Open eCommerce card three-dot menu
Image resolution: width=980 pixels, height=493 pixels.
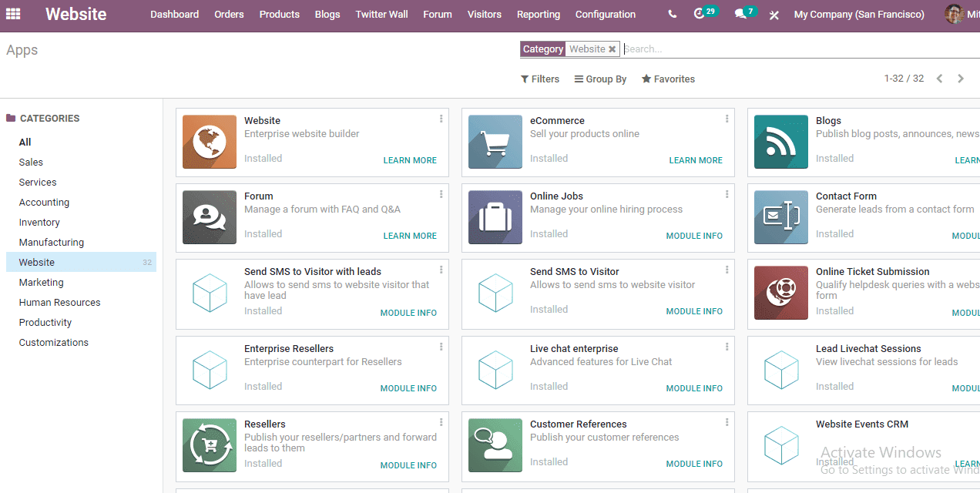click(x=727, y=119)
